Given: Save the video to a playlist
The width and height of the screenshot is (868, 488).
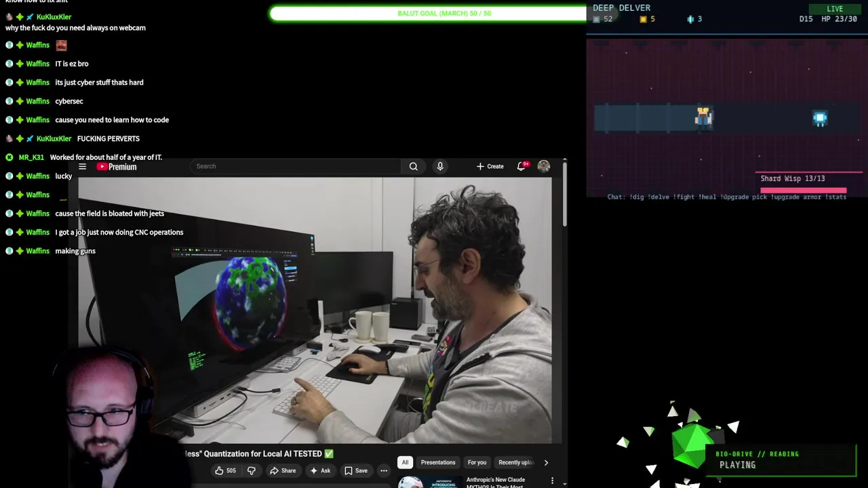Looking at the screenshot, I should pyautogui.click(x=355, y=470).
